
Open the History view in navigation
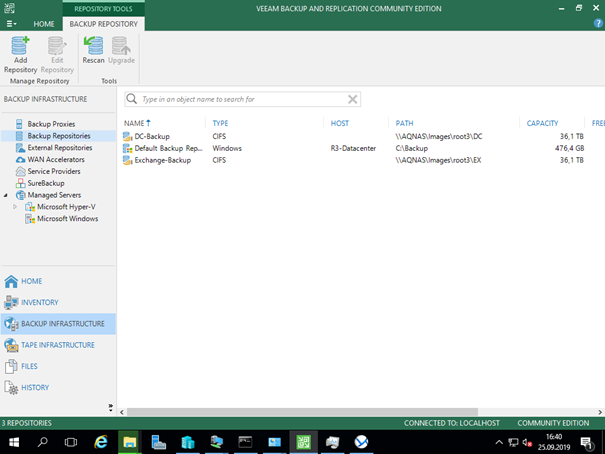tap(35, 388)
